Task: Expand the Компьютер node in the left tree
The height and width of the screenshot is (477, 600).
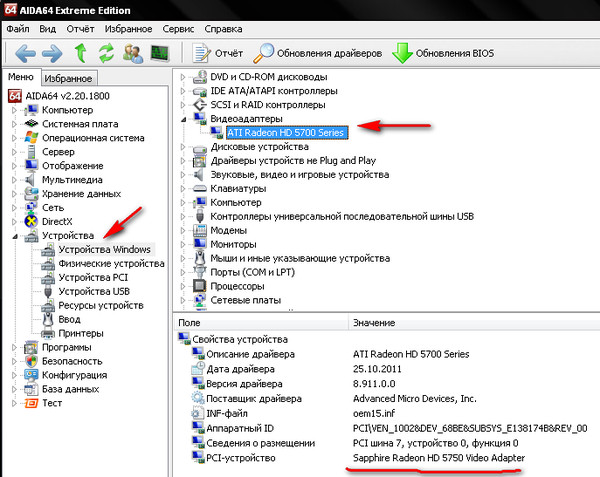Action: point(14,110)
